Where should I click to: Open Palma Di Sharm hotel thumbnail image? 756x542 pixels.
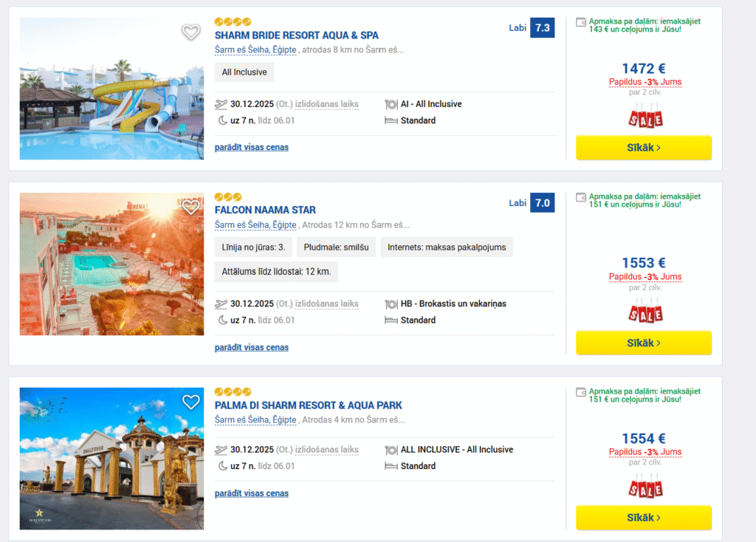(x=111, y=458)
